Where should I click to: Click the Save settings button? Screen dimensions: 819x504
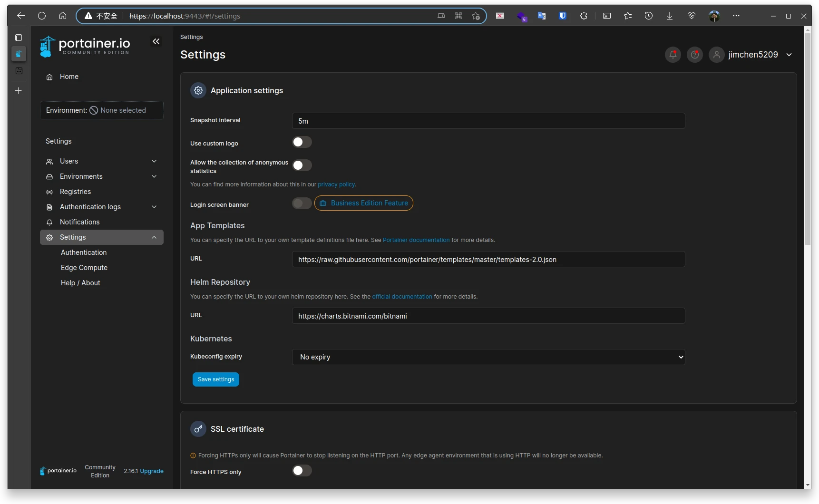click(x=216, y=379)
